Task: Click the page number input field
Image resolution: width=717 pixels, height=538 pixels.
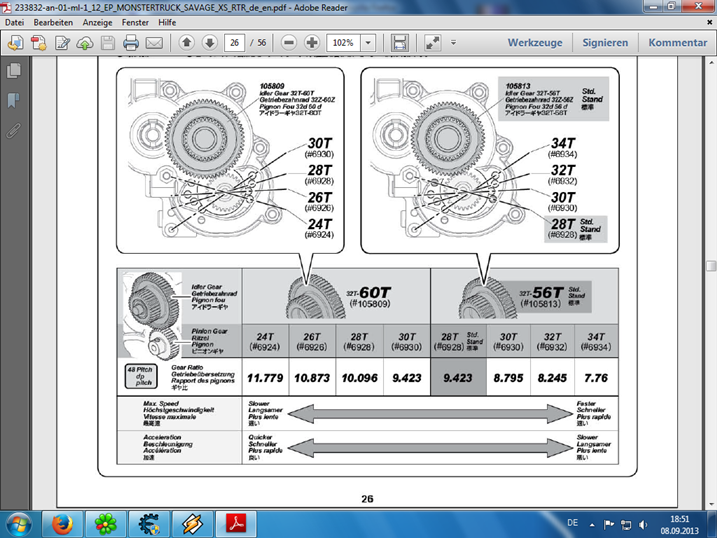Action: (x=236, y=44)
